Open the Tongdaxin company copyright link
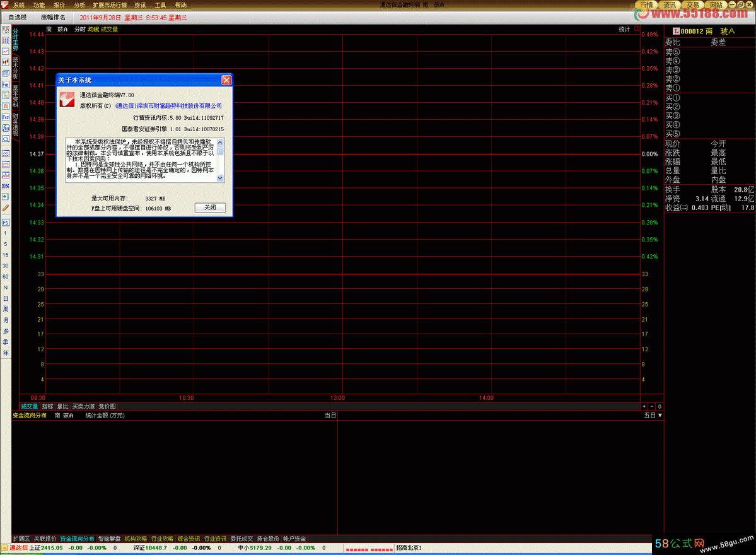This screenshot has width=756, height=555. (169, 105)
